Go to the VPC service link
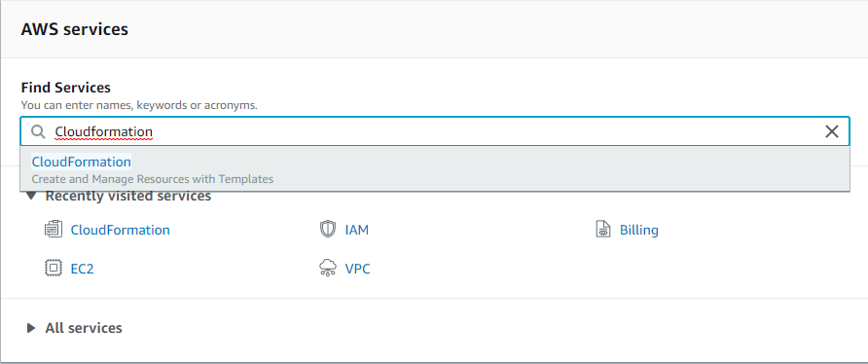The height and width of the screenshot is (364, 868). coord(357,270)
